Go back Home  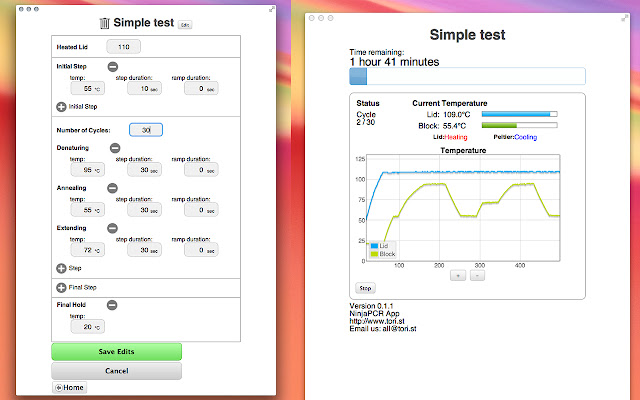(x=69, y=387)
